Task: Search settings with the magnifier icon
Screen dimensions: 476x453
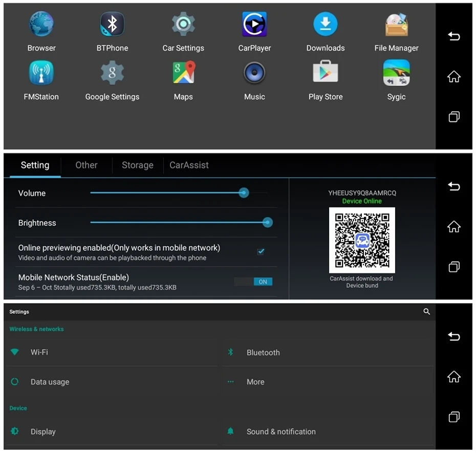Action: click(x=426, y=312)
